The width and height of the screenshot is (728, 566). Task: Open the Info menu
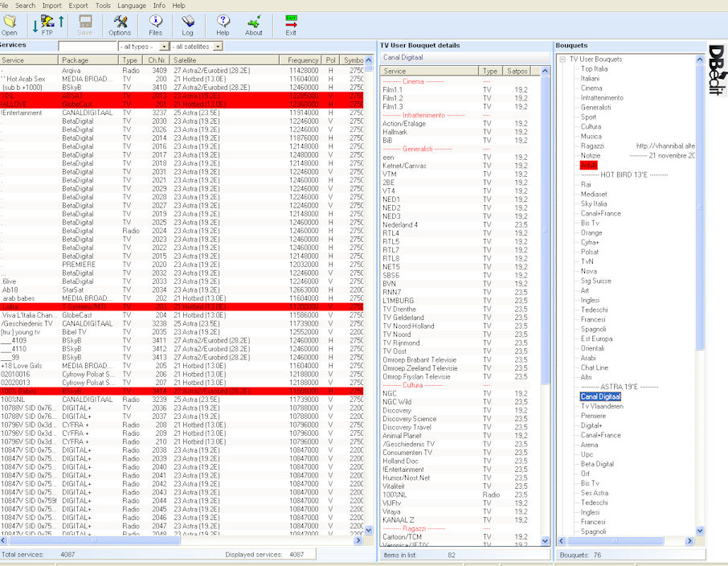[159, 6]
